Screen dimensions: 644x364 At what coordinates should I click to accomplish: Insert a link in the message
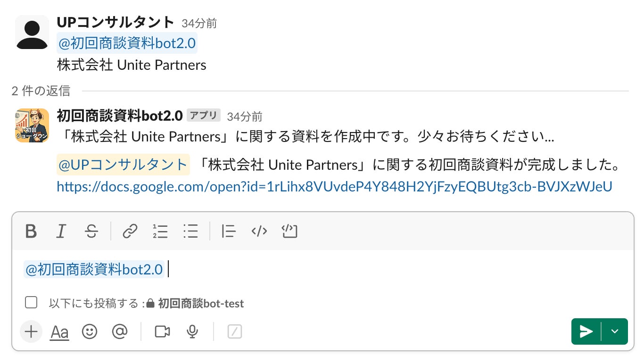pos(130,232)
